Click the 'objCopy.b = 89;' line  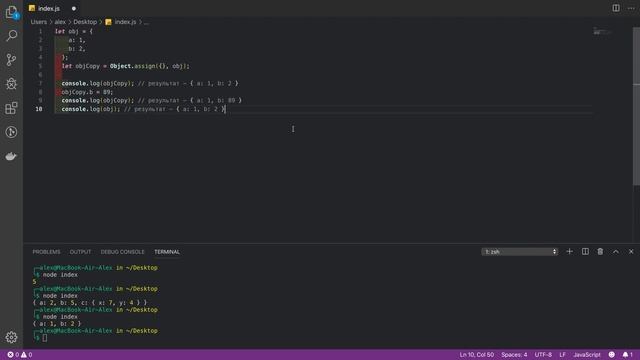[87, 92]
